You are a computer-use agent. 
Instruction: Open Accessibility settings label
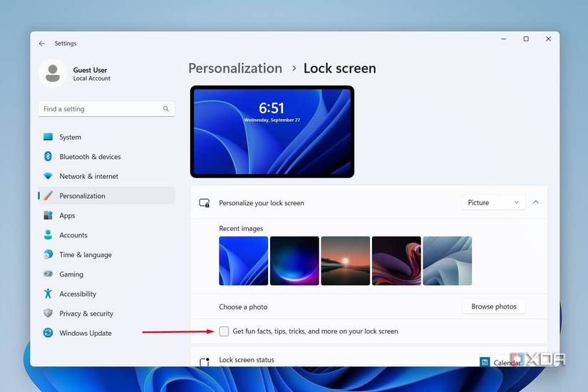pyautogui.click(x=78, y=294)
